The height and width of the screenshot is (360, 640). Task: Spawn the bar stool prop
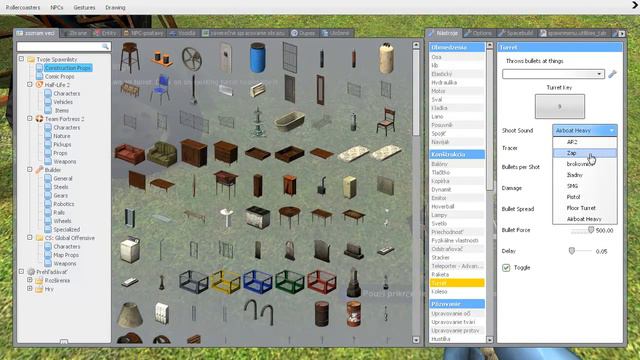click(130, 57)
